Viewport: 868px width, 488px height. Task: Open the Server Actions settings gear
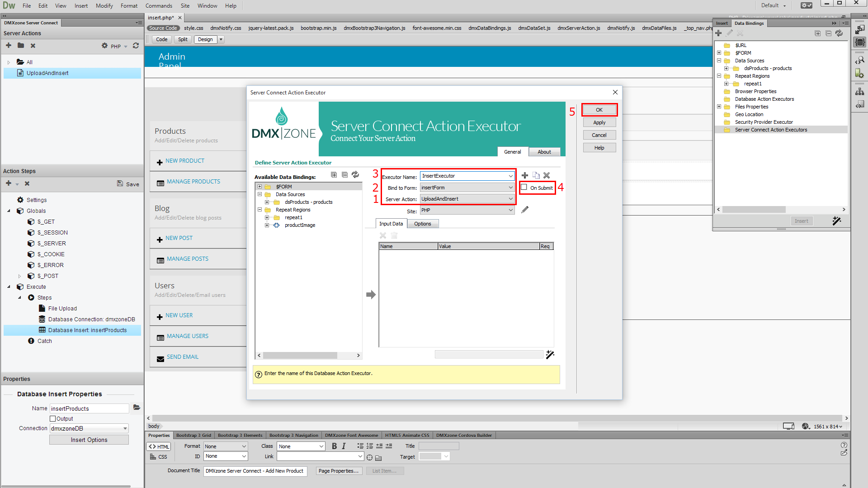point(105,46)
